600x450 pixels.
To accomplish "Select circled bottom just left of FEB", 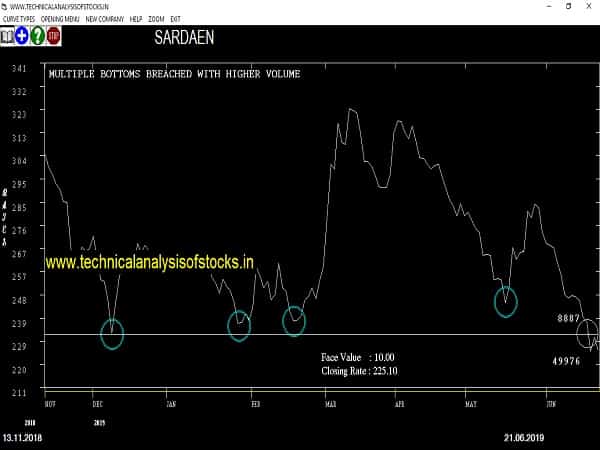I will [x=240, y=326].
